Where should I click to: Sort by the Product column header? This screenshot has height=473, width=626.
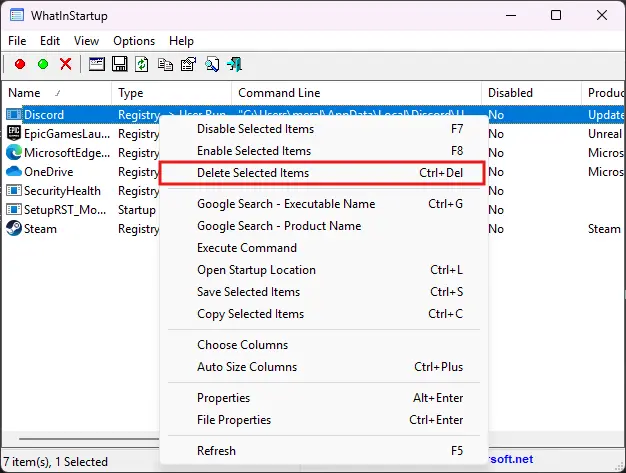click(x=604, y=93)
